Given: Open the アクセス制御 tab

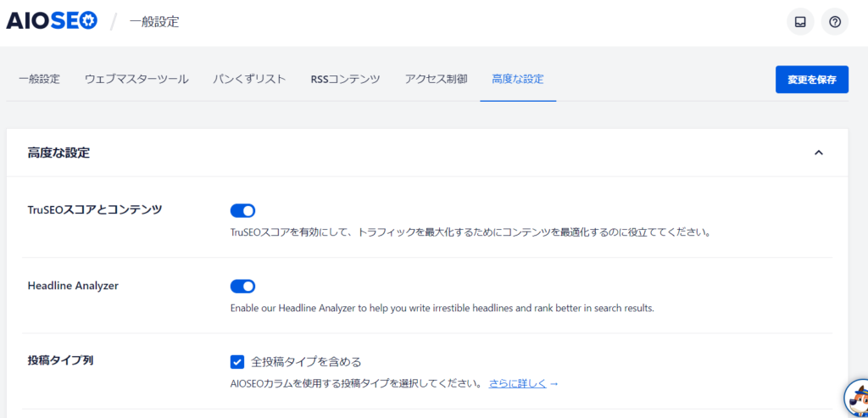Looking at the screenshot, I should pyautogui.click(x=436, y=79).
